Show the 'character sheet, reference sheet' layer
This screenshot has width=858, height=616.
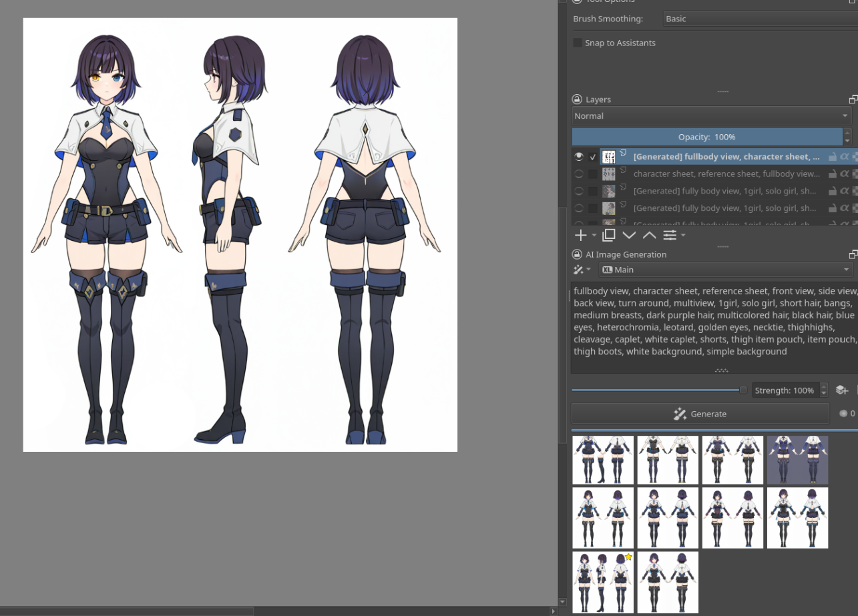[x=579, y=174]
